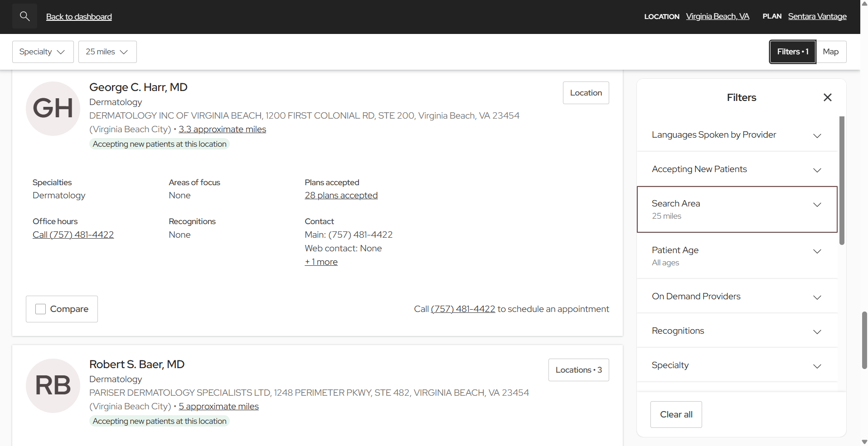
Task: Close the Filters panel with the X icon
Action: [827, 97]
